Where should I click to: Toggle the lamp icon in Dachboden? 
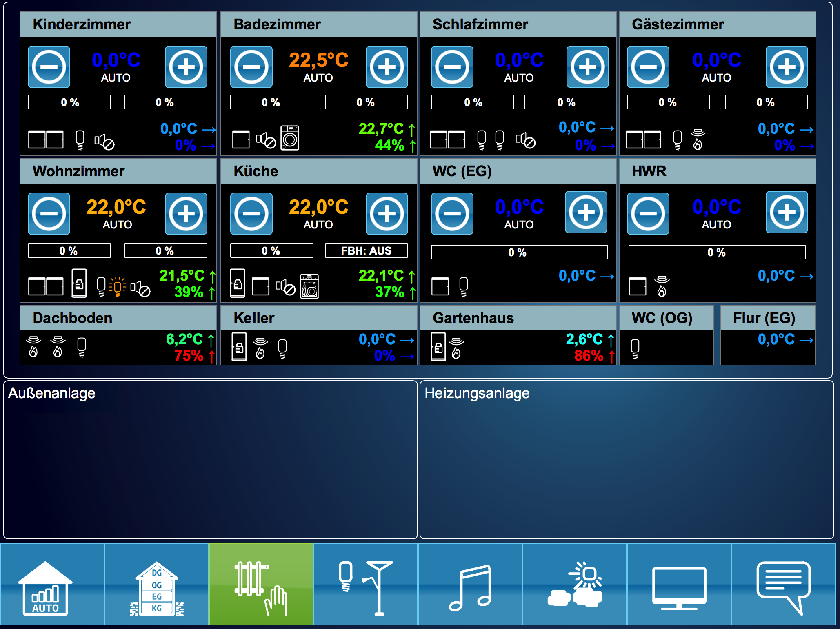point(82,348)
